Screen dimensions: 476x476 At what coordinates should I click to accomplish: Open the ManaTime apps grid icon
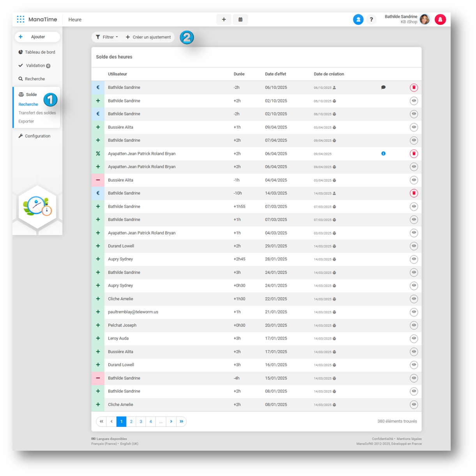21,19
